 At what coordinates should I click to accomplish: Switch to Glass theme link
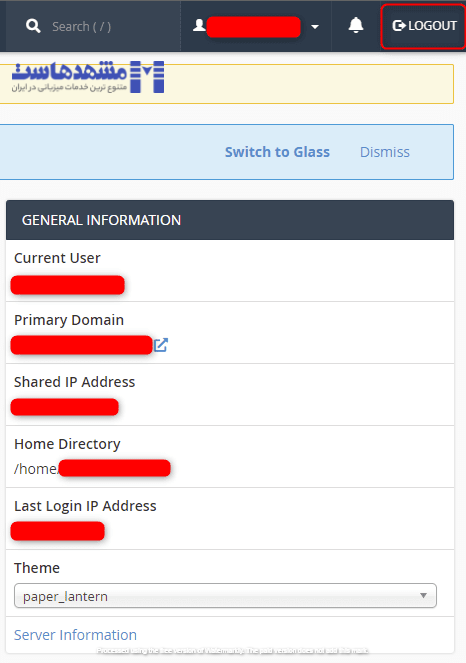tap(277, 152)
